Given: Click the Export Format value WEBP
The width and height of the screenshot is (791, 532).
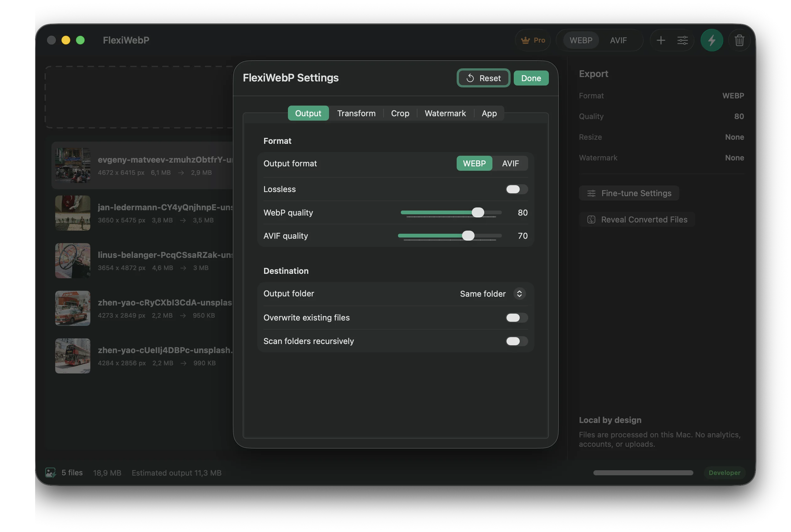Looking at the screenshot, I should [x=733, y=96].
